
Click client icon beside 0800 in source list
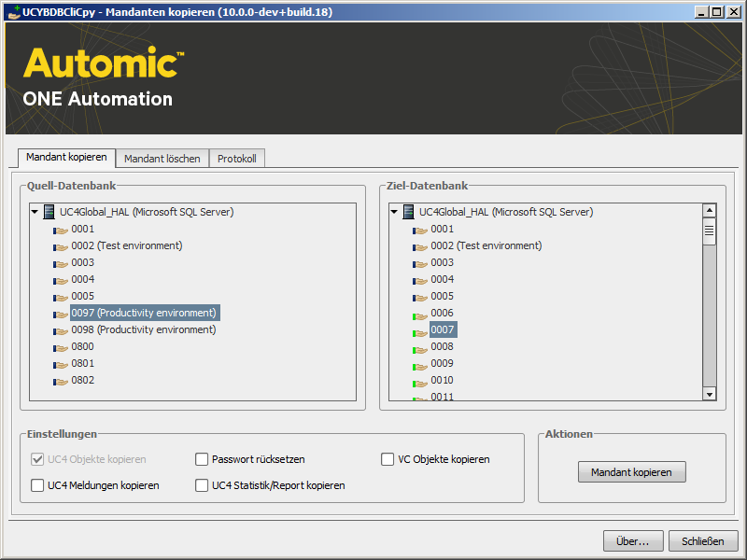[61, 348]
